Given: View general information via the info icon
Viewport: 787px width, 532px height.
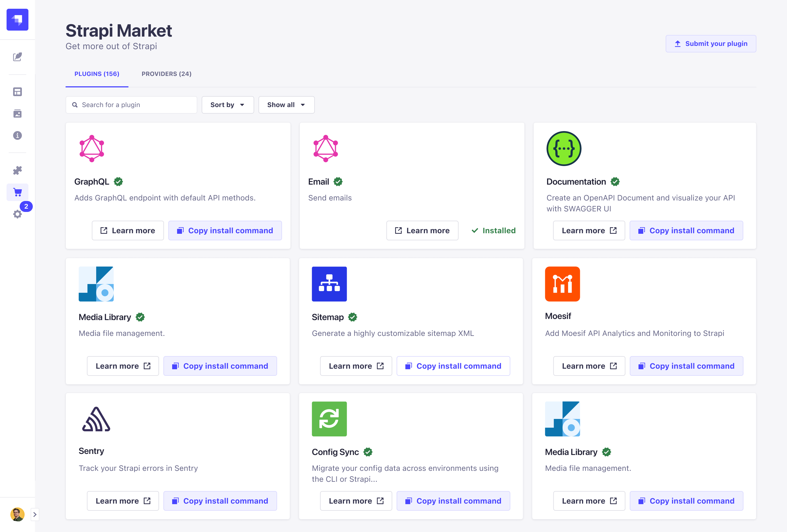Looking at the screenshot, I should [17, 135].
